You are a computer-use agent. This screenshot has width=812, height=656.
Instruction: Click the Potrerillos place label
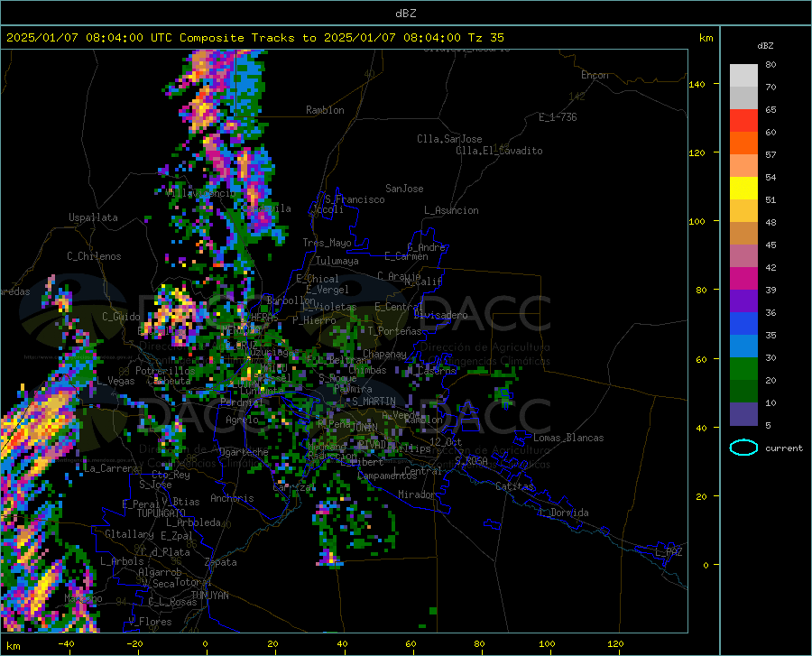click(165, 371)
